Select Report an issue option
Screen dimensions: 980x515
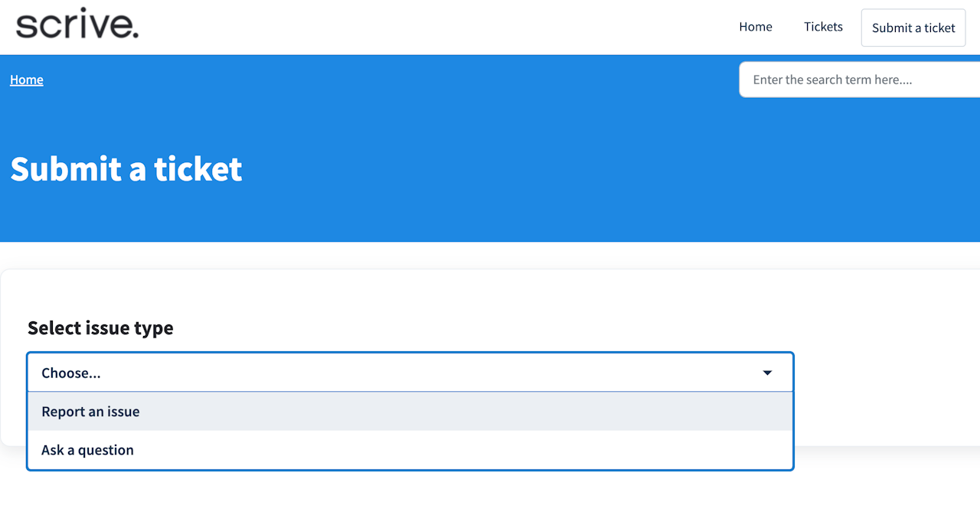pos(90,412)
